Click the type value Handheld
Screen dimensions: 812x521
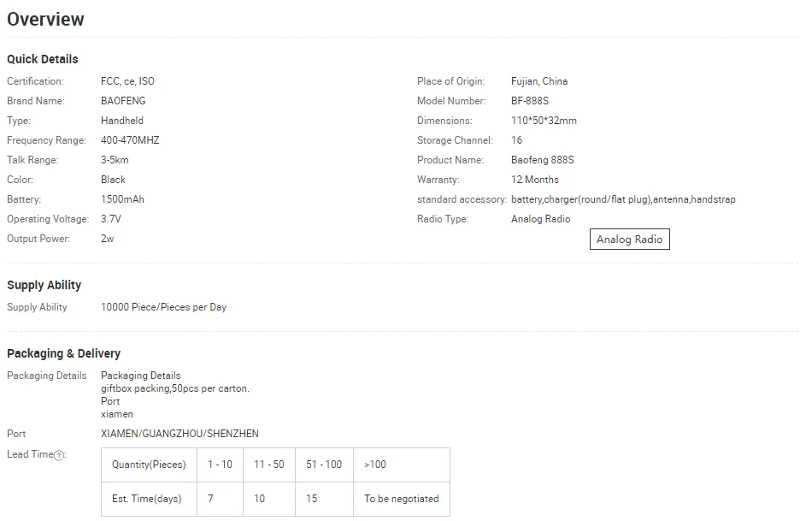pos(122,121)
